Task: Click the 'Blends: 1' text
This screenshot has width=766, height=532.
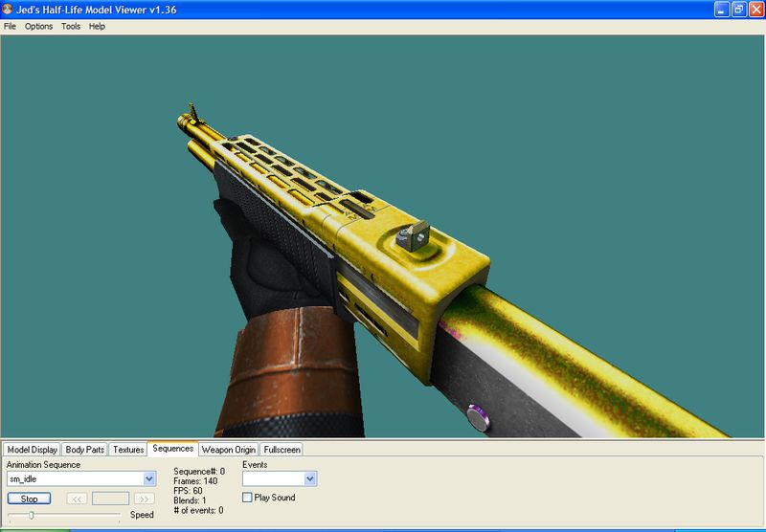Action: [x=190, y=500]
